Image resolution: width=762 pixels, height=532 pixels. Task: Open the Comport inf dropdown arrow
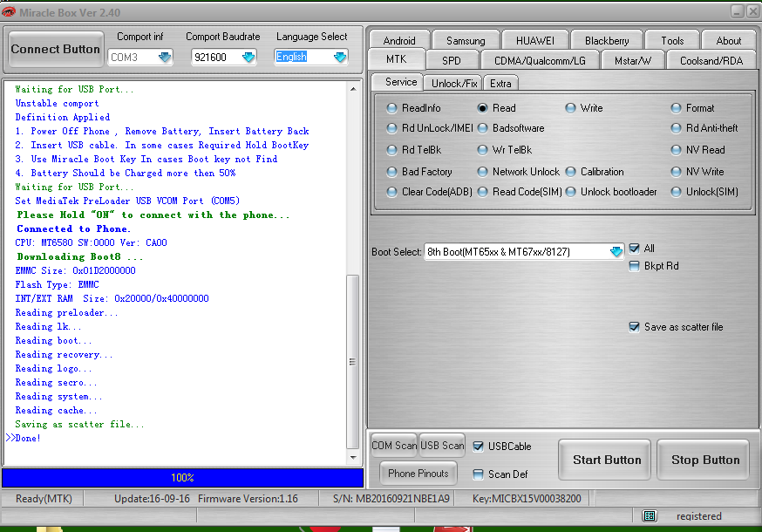tap(165, 57)
